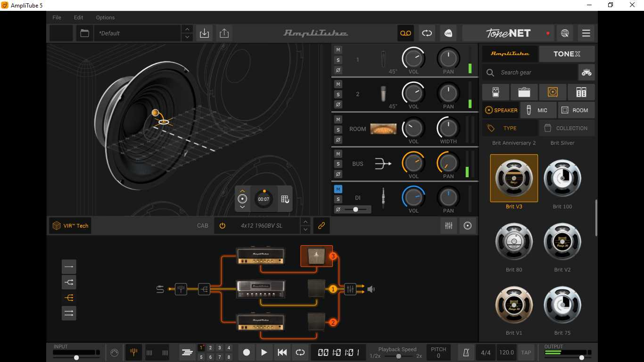Image resolution: width=644 pixels, height=362 pixels.
Task: Click the INPUT level slider
Action: point(76,358)
